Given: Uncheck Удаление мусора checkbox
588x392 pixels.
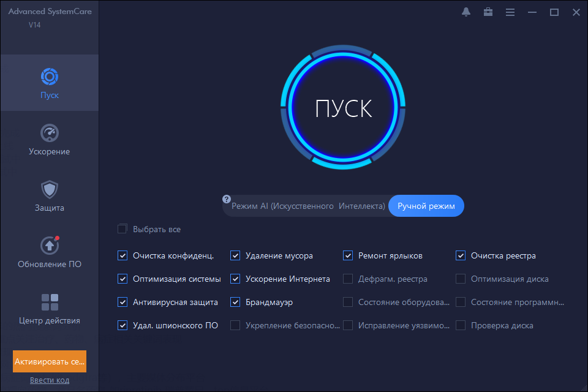Looking at the screenshot, I should click(x=235, y=255).
